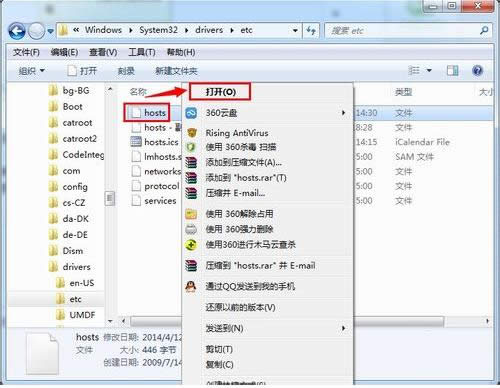Choose 使用 360解除占用 entry
The image size is (500, 388).
point(268,214)
